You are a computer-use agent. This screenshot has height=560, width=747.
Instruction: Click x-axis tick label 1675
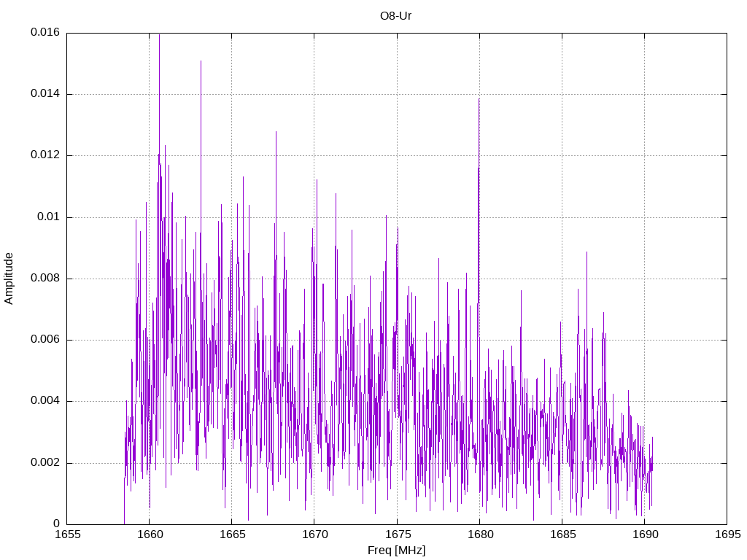398,534
